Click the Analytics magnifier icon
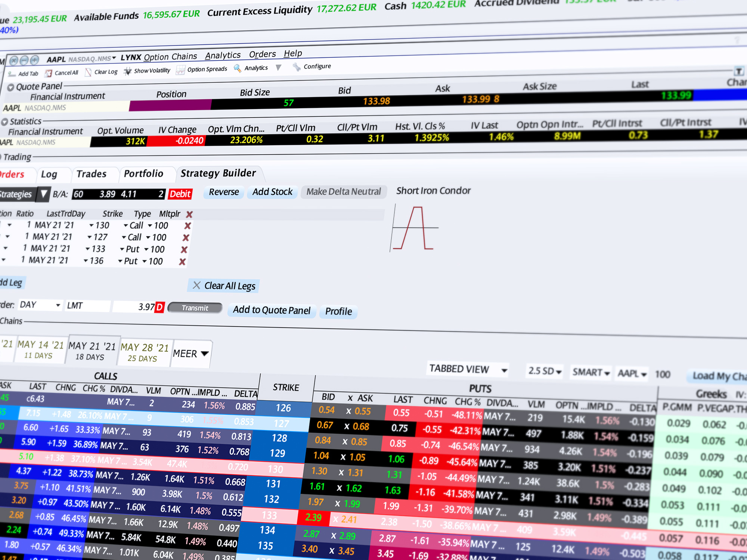Viewport: 747px width, 560px height. point(237,68)
